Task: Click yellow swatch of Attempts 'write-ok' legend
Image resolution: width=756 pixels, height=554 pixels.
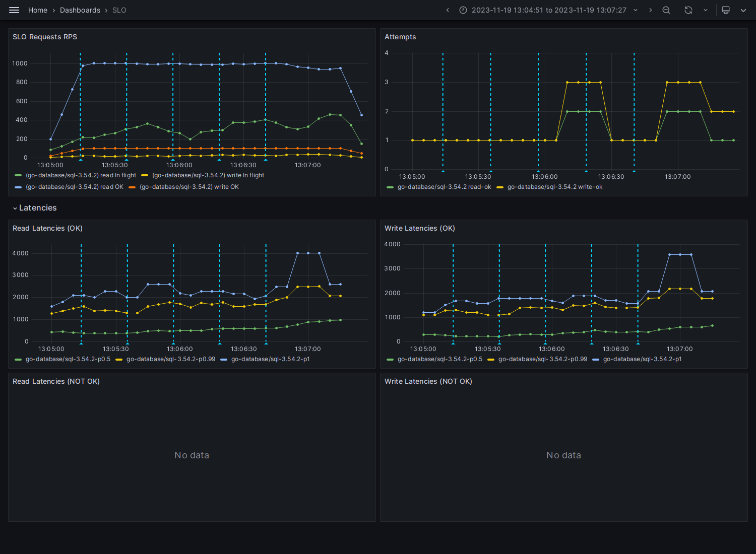Action: (x=500, y=187)
